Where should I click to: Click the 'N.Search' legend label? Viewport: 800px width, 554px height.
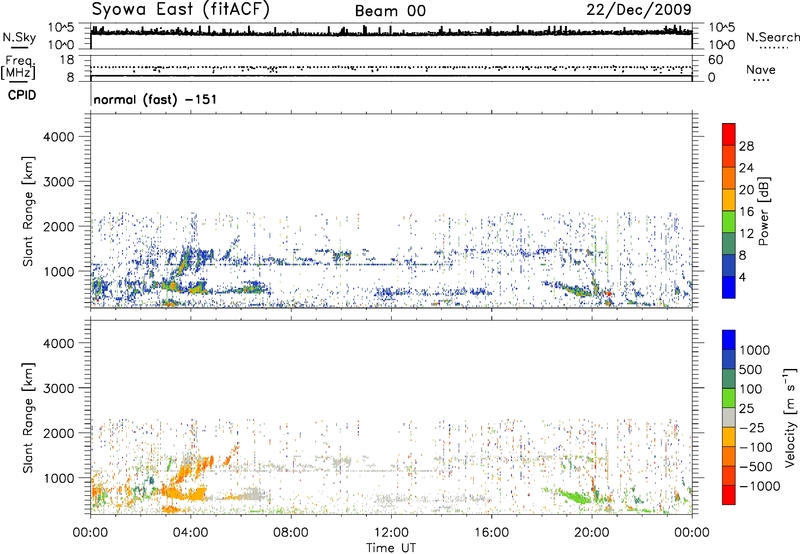click(772, 37)
